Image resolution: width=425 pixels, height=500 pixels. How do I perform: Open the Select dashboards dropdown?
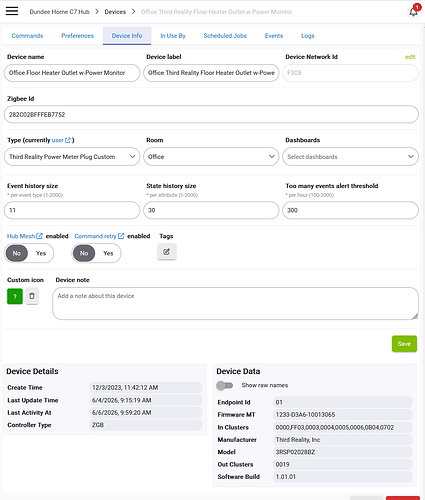[350, 157]
